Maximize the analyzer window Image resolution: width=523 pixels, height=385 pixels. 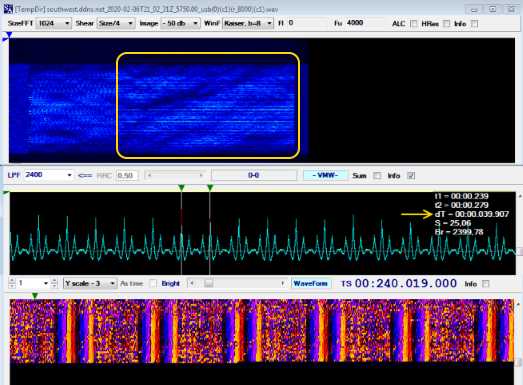tap(492, 9)
